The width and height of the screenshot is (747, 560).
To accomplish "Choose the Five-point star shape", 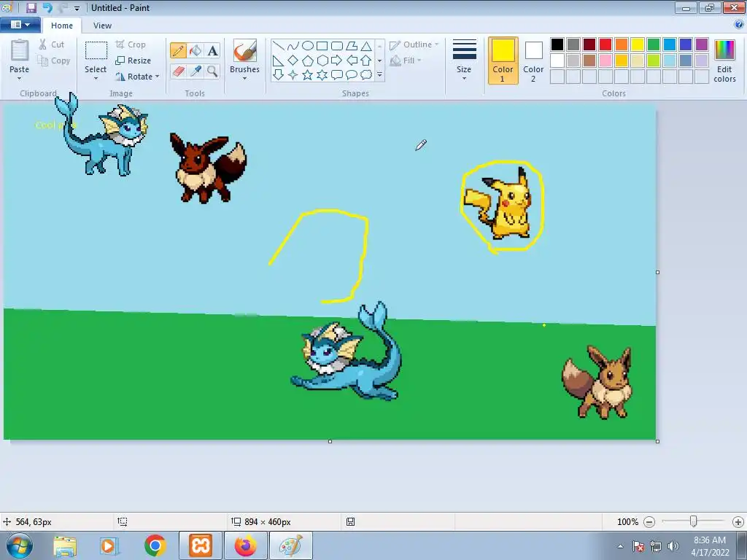I will [x=308, y=75].
